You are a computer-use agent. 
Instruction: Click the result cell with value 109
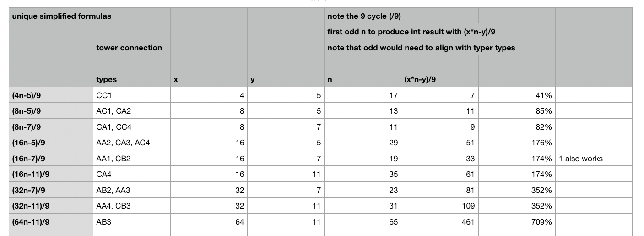pos(465,206)
